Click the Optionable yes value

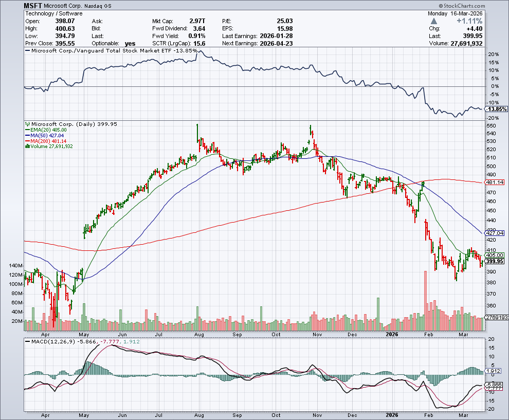pyautogui.click(x=130, y=44)
